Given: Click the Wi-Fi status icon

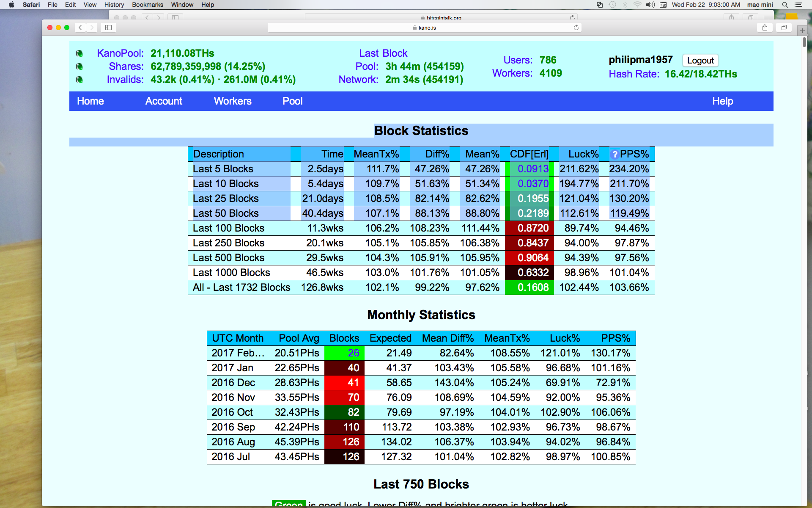Looking at the screenshot, I should pyautogui.click(x=637, y=5).
